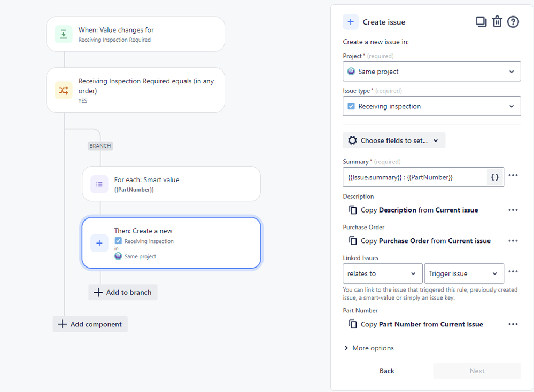This screenshot has height=392, width=534.
Task: Open more options dots beside Part Number
Action: [x=513, y=324]
